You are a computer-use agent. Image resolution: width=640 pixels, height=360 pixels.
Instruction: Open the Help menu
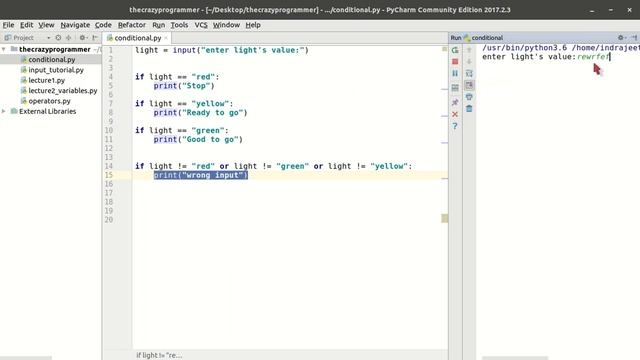pos(253,25)
